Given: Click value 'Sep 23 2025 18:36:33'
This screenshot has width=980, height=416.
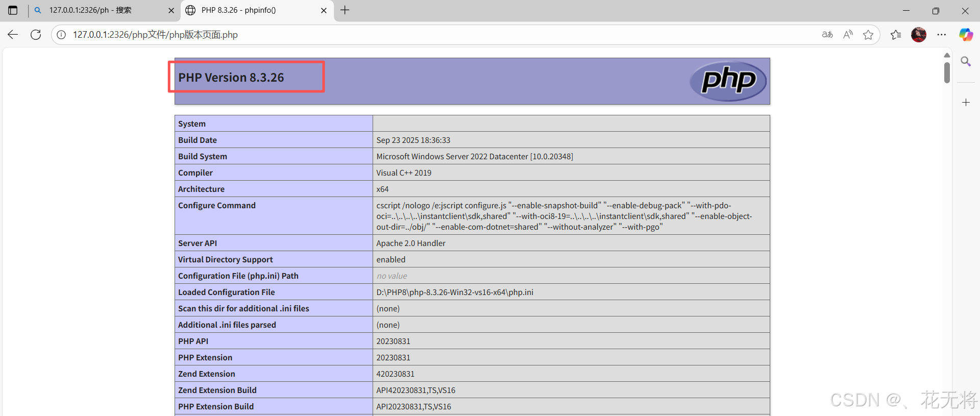Looking at the screenshot, I should point(413,140).
